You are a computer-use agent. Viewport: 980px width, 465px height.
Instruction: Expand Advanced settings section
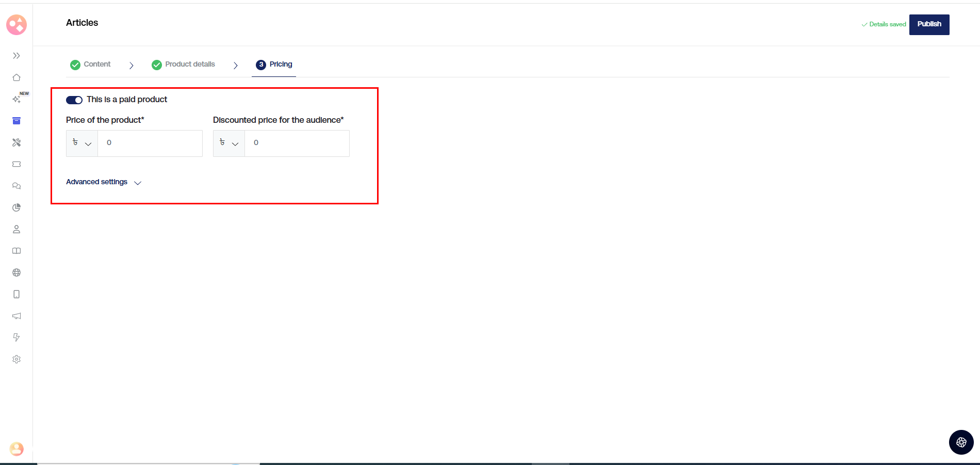pyautogui.click(x=104, y=182)
